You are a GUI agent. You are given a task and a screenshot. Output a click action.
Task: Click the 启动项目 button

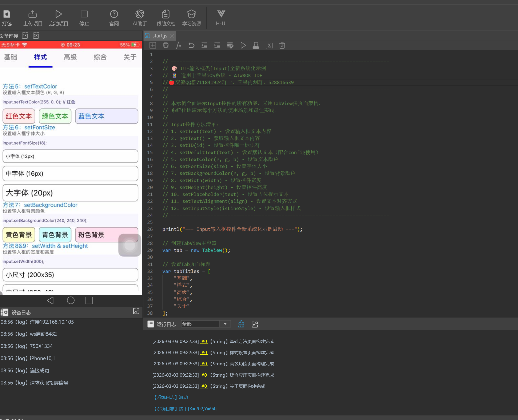point(58,18)
